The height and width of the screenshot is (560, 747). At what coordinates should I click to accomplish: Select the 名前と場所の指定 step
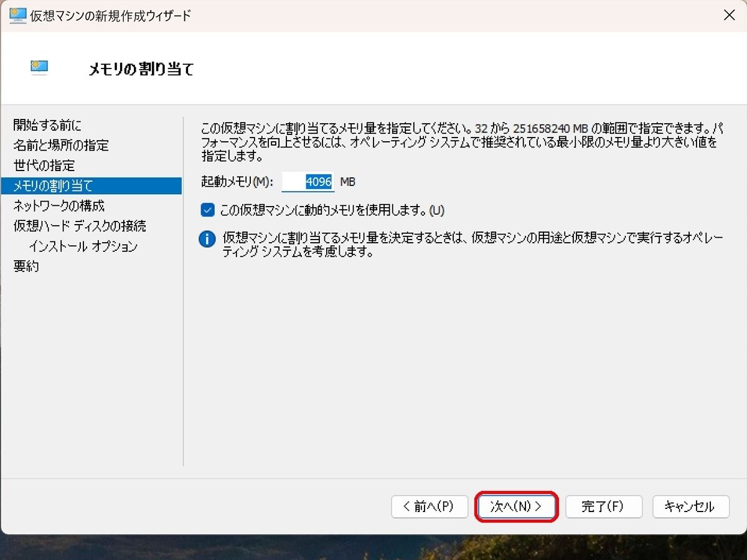click(x=61, y=145)
